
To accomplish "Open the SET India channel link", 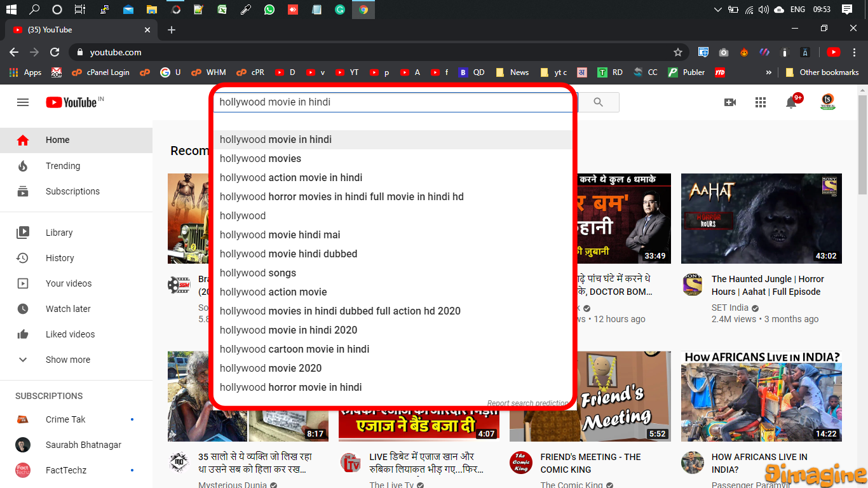I will (x=729, y=307).
